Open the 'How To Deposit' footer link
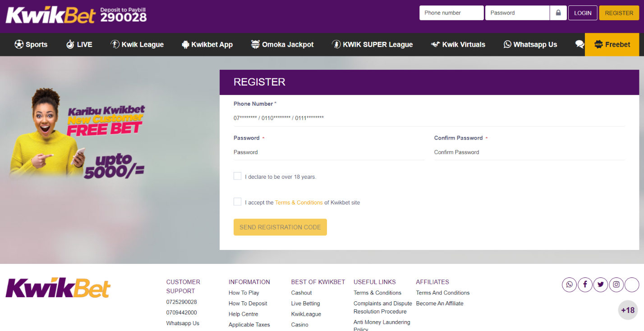The height and width of the screenshot is (331, 644). coord(248,304)
